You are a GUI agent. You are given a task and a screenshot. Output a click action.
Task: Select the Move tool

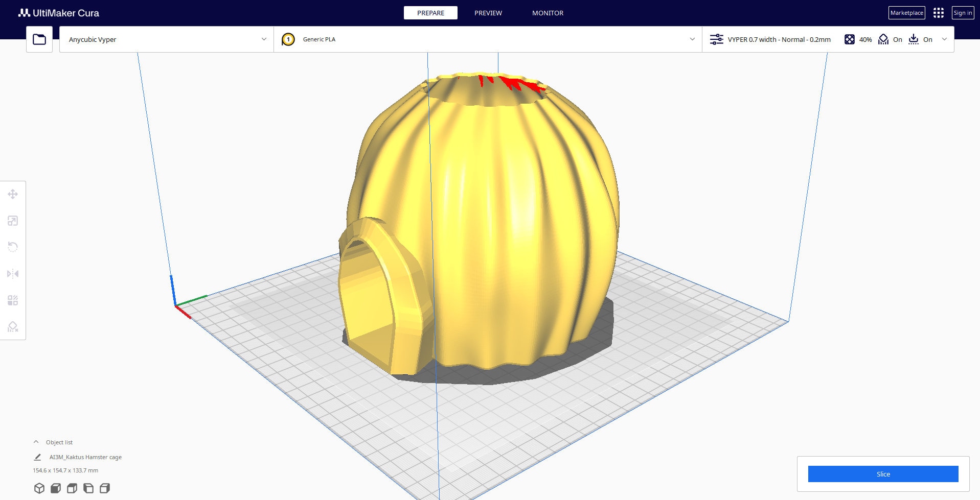click(13, 194)
